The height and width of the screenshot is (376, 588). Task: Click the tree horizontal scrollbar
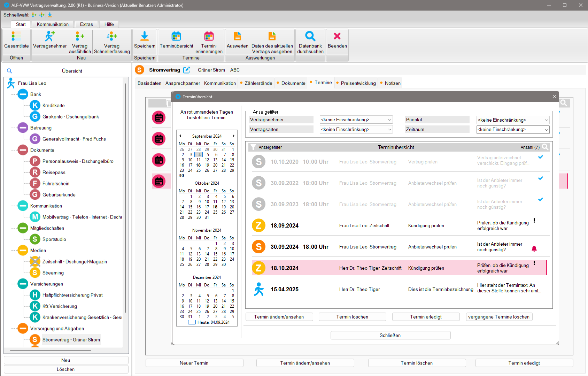(51, 350)
